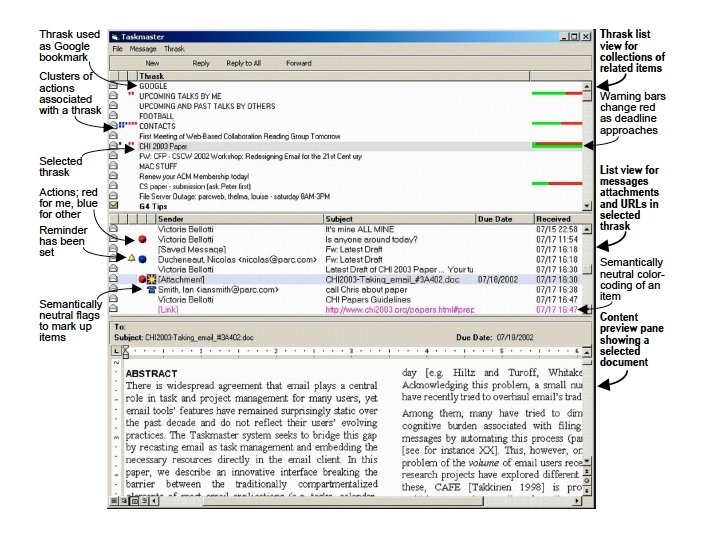Click reminder bell icon on Ducheneaut row
720x540 pixels.
(131, 259)
